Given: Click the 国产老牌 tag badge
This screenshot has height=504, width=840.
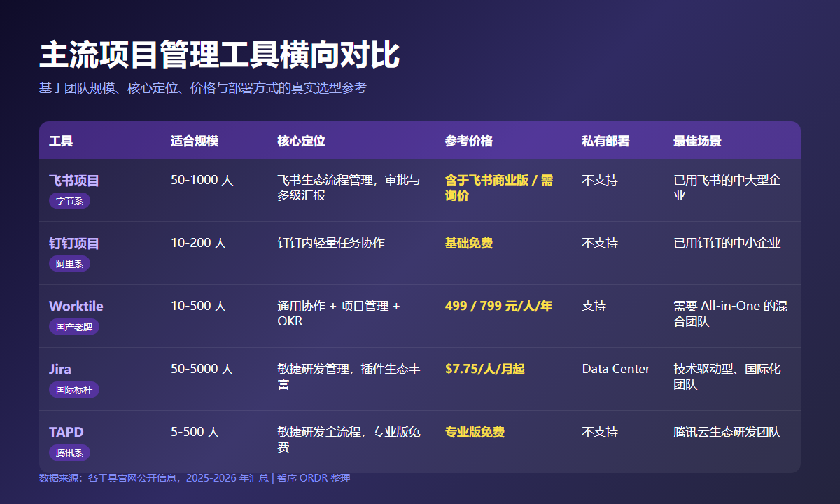Looking at the screenshot, I should click(74, 327).
